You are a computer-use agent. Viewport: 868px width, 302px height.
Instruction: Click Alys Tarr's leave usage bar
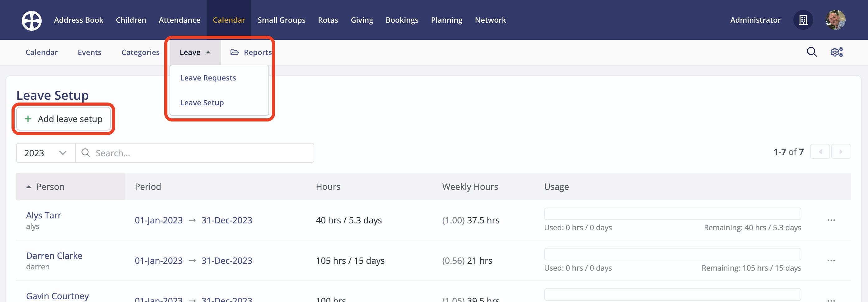[673, 214]
